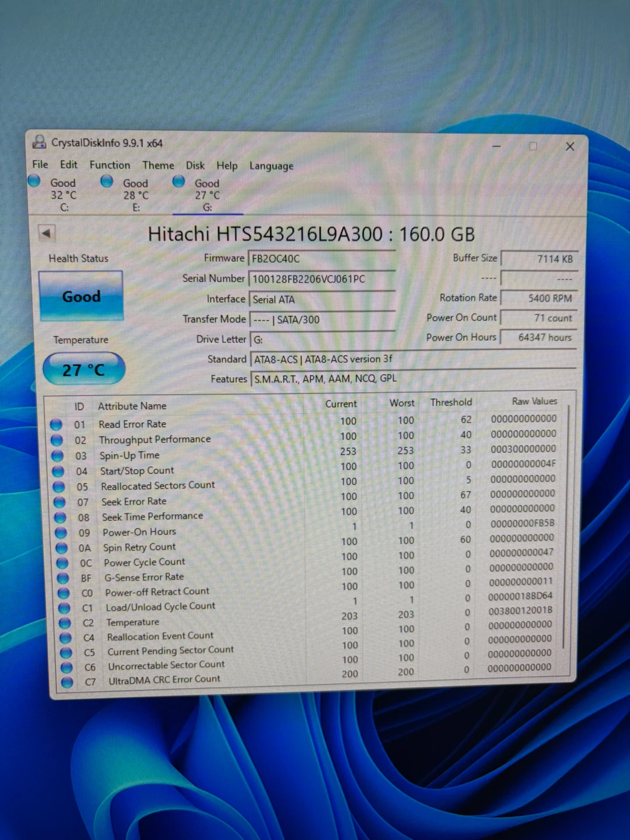630x840 pixels.
Task: Click the status dot for Current Pending Sector Count
Action: 66,652
